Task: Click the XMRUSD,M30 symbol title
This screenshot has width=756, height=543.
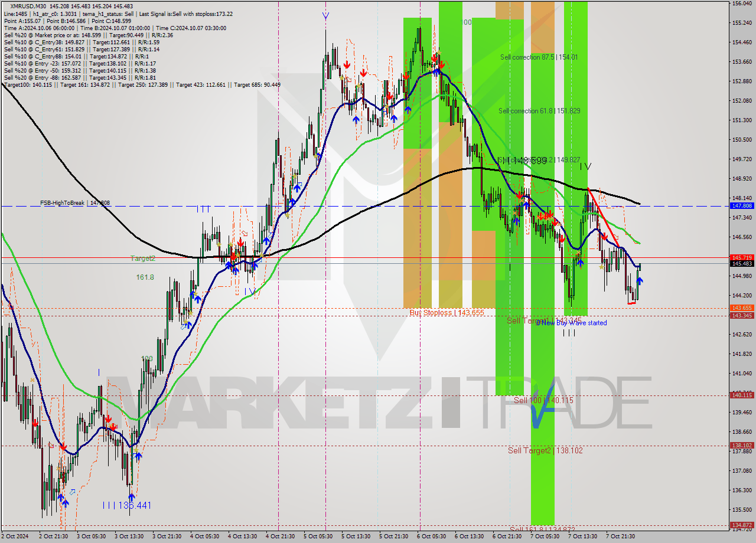Action: coord(30,6)
